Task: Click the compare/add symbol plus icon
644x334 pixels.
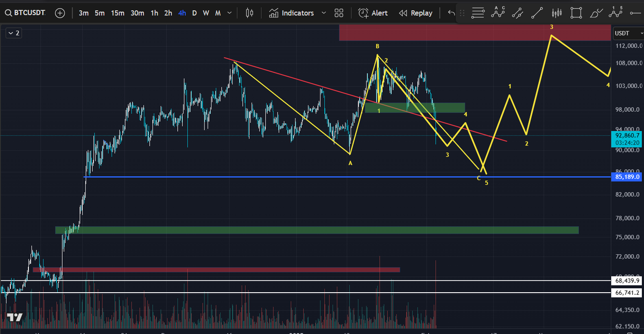Action: click(60, 12)
